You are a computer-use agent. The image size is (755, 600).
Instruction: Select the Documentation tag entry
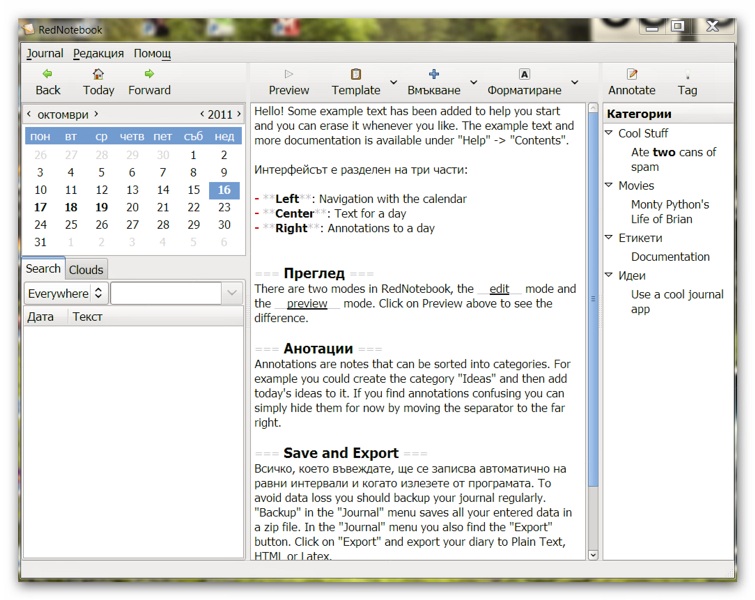(670, 257)
